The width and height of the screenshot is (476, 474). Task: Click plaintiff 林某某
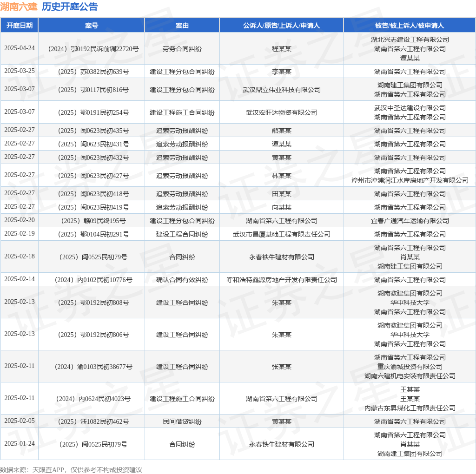click(x=281, y=176)
